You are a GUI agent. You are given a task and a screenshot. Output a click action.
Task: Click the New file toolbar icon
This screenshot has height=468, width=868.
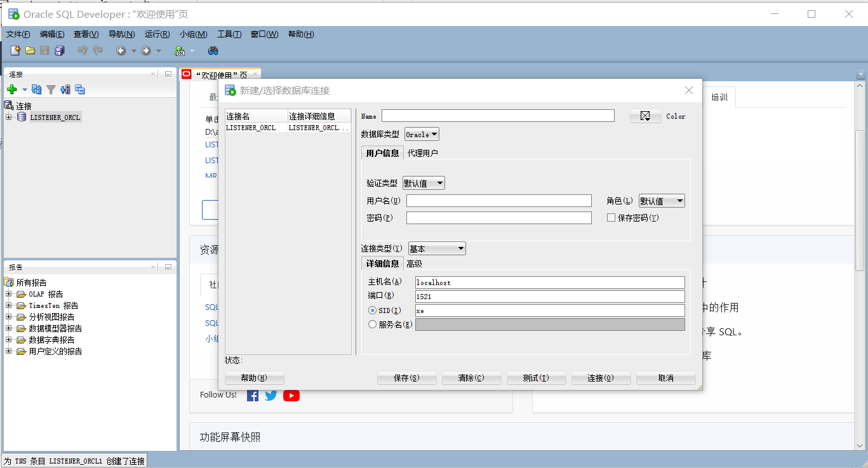pos(16,51)
